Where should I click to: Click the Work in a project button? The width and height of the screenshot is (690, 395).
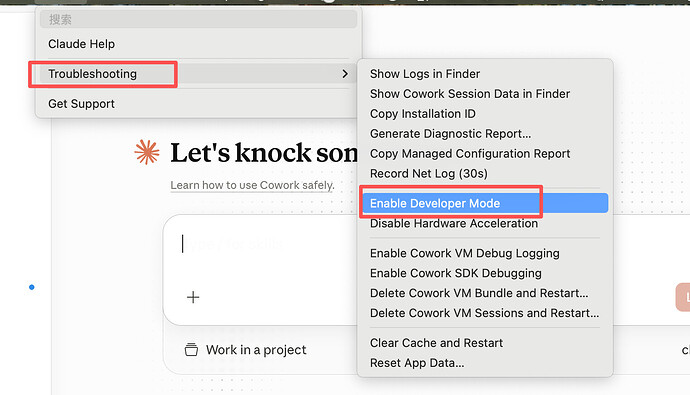245,350
